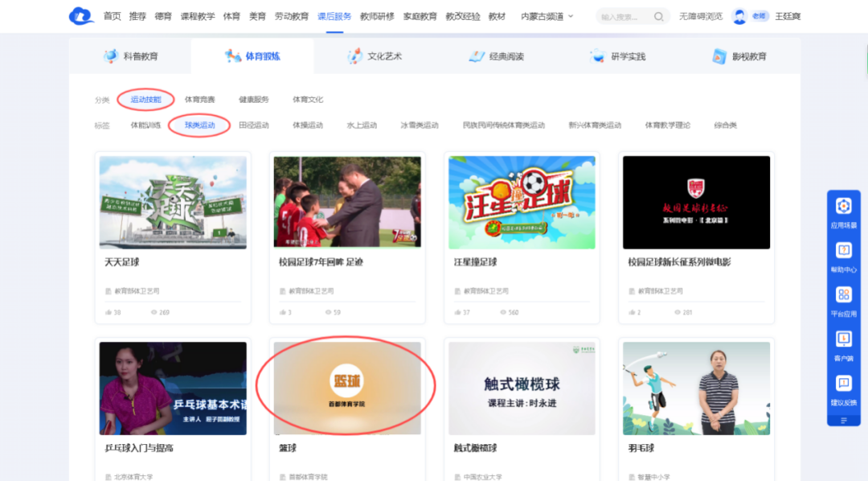Viewport: 868px width, 481px height.
Task: Open 应用场景 in right sidebar
Action: pyautogui.click(x=844, y=213)
